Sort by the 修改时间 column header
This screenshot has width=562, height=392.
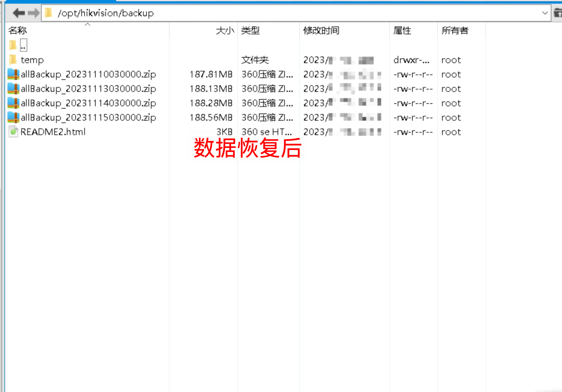[321, 31]
